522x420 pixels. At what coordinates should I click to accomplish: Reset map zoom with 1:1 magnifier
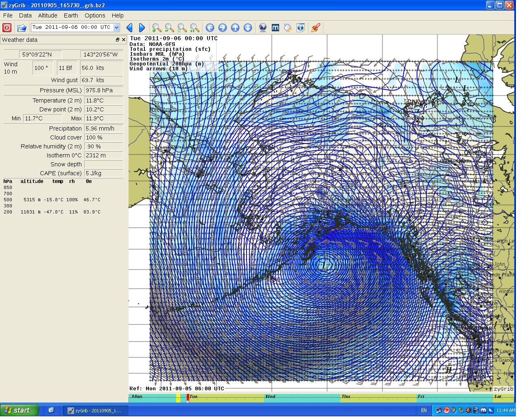click(x=194, y=28)
